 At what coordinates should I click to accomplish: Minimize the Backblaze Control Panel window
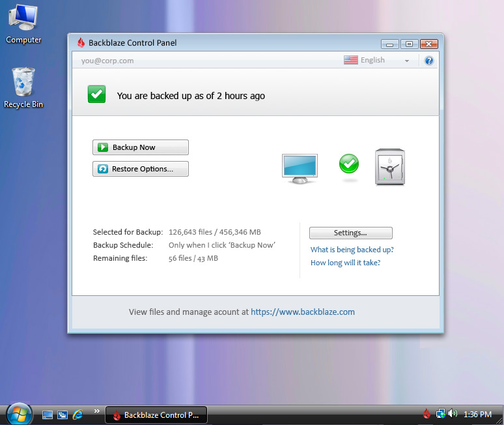[x=390, y=44]
